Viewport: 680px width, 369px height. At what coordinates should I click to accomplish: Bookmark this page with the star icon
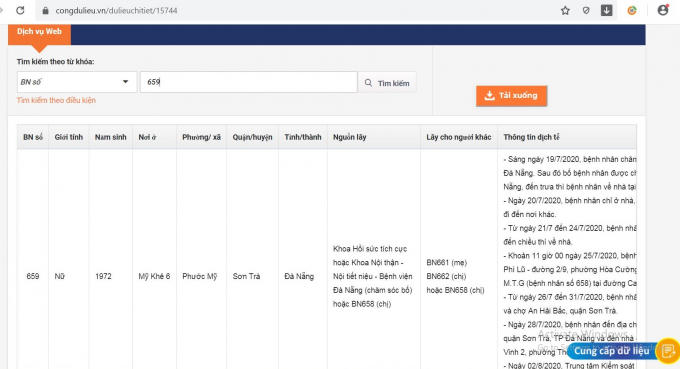(565, 10)
